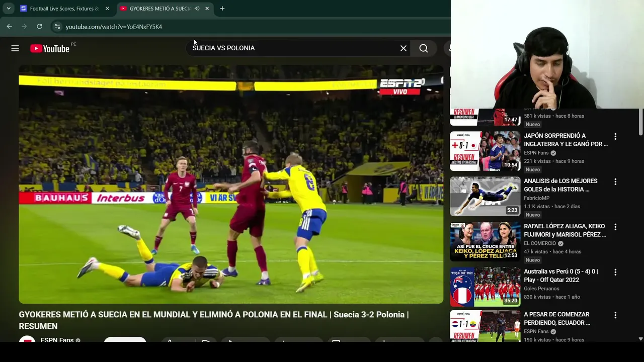644x362 pixels.
Task: Click '1.1 K vistas • hace 2 días' text
Action: point(552,207)
